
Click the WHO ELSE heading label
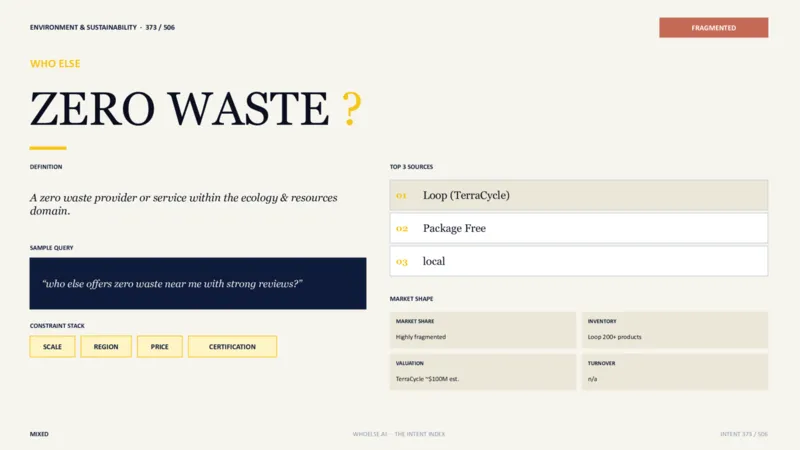(x=55, y=64)
